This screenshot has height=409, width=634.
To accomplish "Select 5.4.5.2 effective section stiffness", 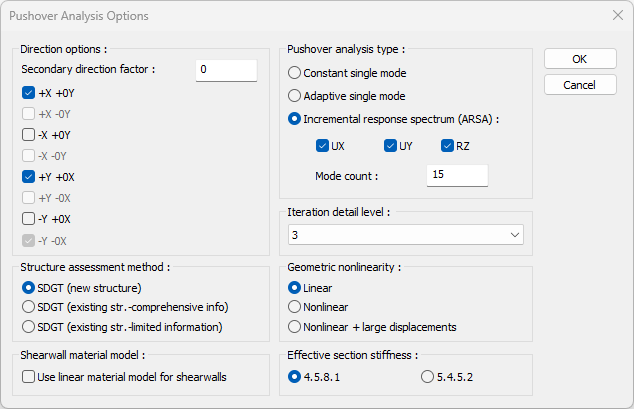I will (x=428, y=377).
